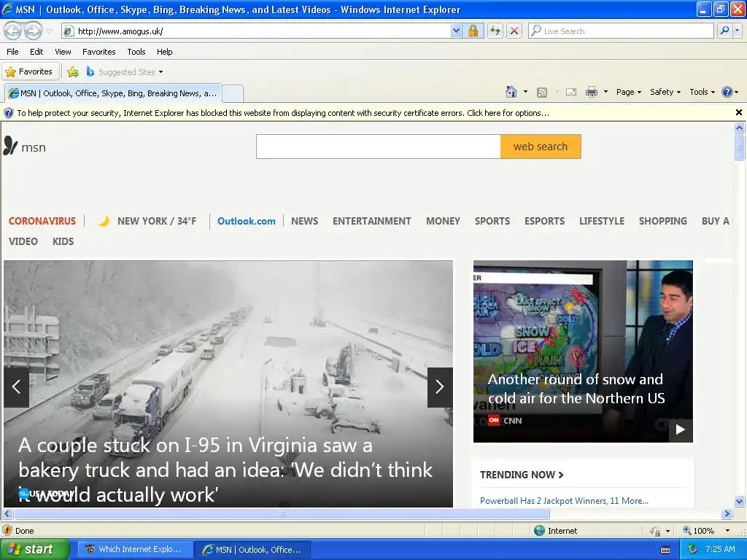Open the Page command menu
This screenshot has height=560, width=747.
coord(629,92)
